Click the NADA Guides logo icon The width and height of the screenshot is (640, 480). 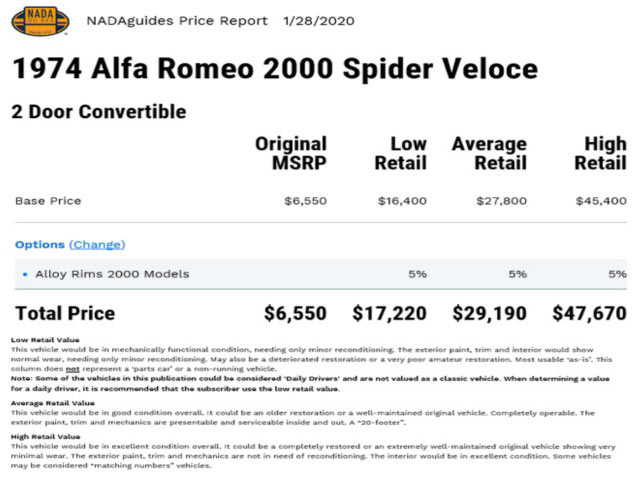40,21
